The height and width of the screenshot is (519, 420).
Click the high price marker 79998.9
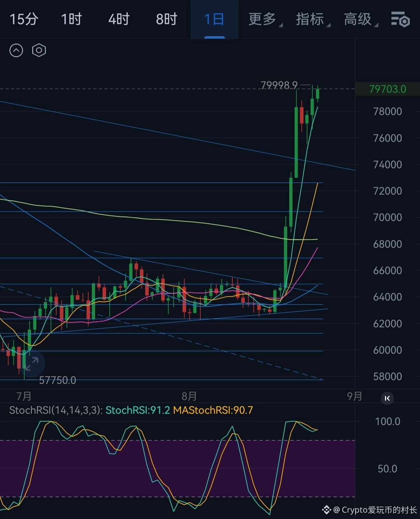click(279, 85)
